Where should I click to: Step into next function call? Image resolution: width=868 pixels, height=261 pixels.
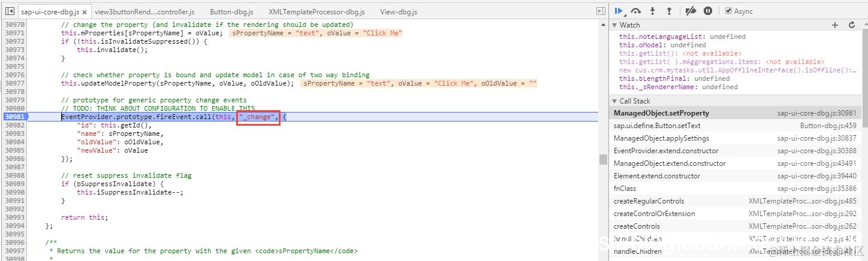click(x=653, y=11)
